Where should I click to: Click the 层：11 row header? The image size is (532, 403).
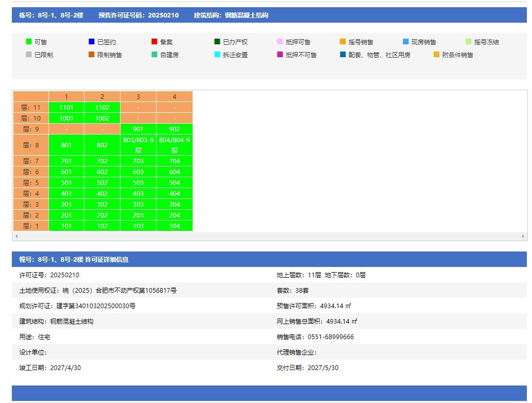(31, 107)
